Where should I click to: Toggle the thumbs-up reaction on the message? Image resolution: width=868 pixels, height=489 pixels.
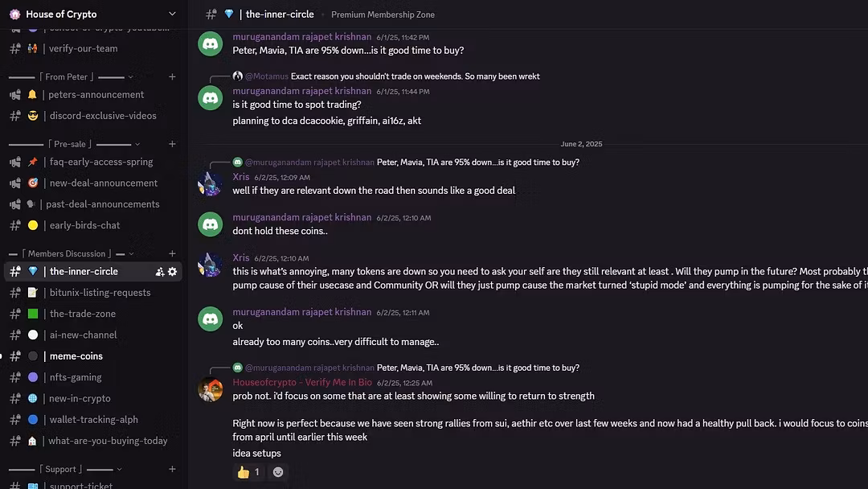248,472
